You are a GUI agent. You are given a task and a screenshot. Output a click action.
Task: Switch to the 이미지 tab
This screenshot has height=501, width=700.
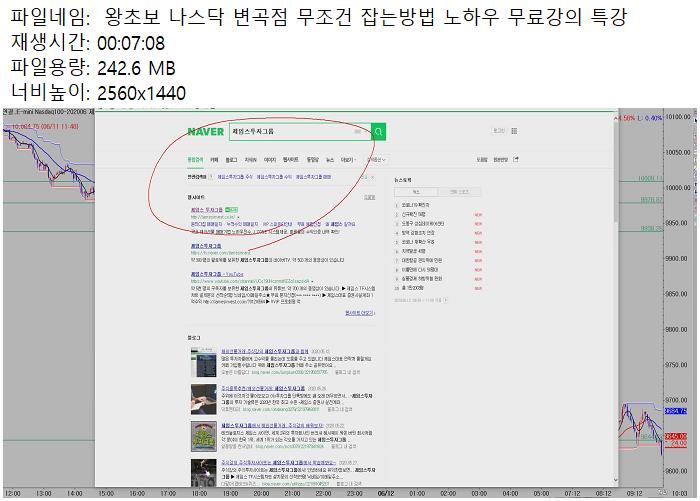pos(270,159)
